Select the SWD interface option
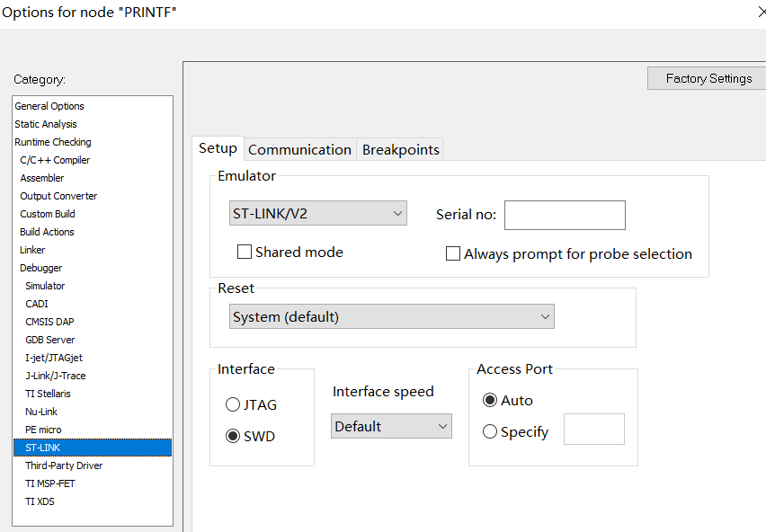Image resolution: width=766 pixels, height=532 pixels. click(x=233, y=436)
